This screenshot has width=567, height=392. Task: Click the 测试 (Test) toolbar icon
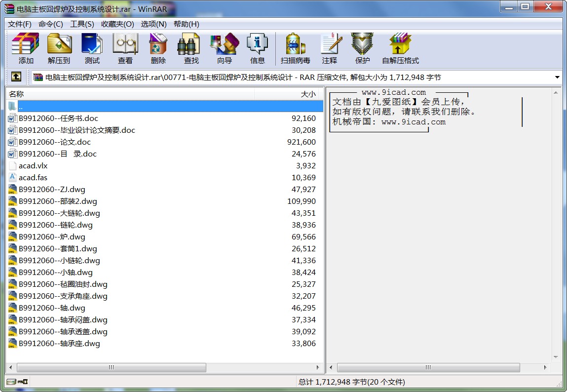(92, 44)
